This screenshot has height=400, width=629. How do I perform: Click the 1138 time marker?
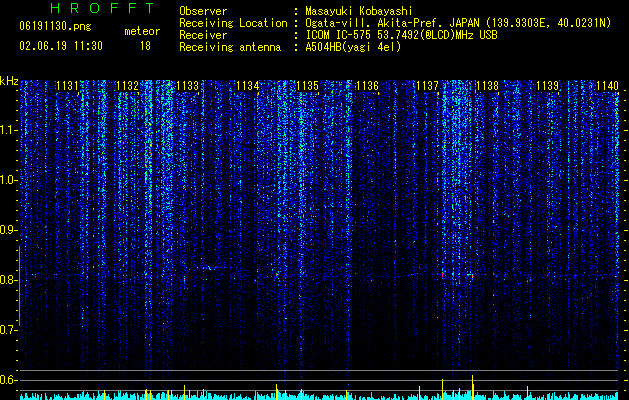coord(487,86)
